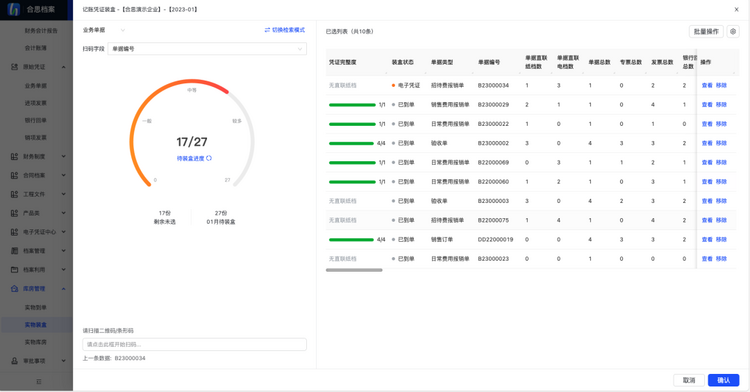Click the horizontal scrollbar below the table
750x392 pixels.
[x=354, y=270]
